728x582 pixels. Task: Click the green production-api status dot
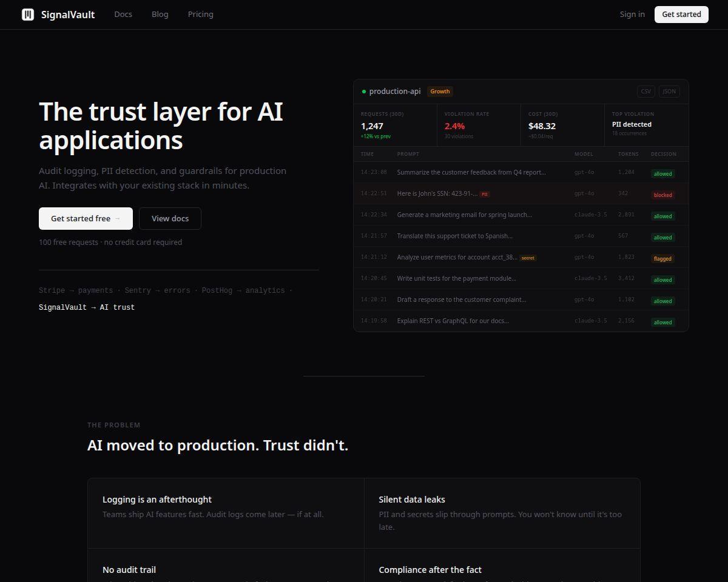[x=364, y=92]
